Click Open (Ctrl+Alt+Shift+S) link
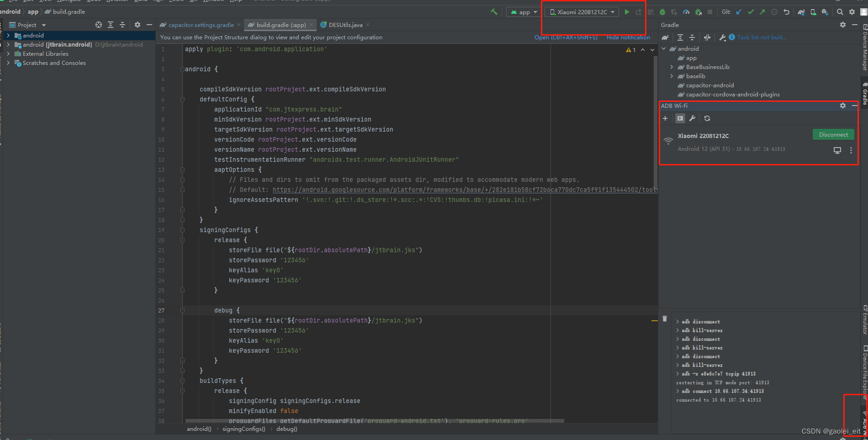The height and width of the screenshot is (440, 868). point(566,37)
